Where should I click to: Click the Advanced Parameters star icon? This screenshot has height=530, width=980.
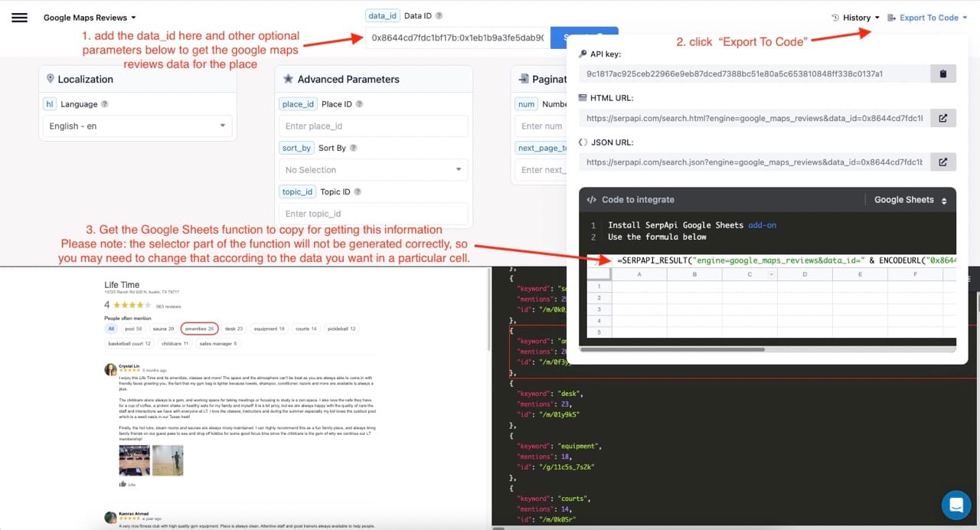coord(288,79)
